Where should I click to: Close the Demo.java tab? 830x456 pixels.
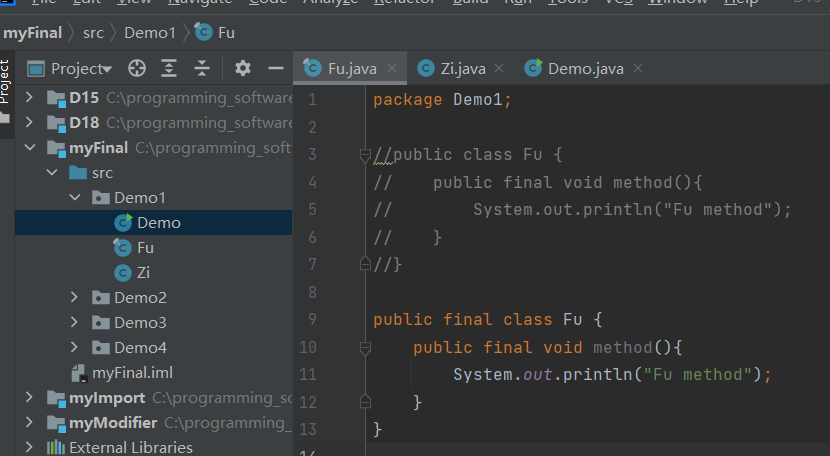[x=638, y=68]
